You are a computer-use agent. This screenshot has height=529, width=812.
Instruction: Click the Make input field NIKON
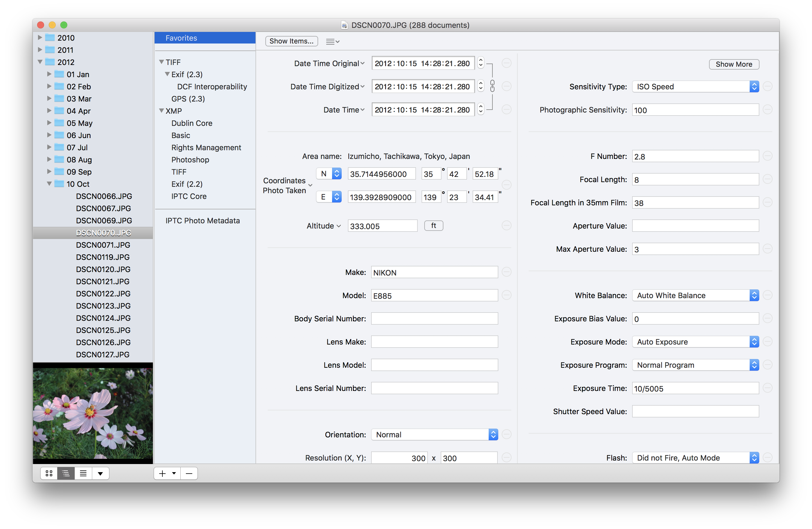434,272
